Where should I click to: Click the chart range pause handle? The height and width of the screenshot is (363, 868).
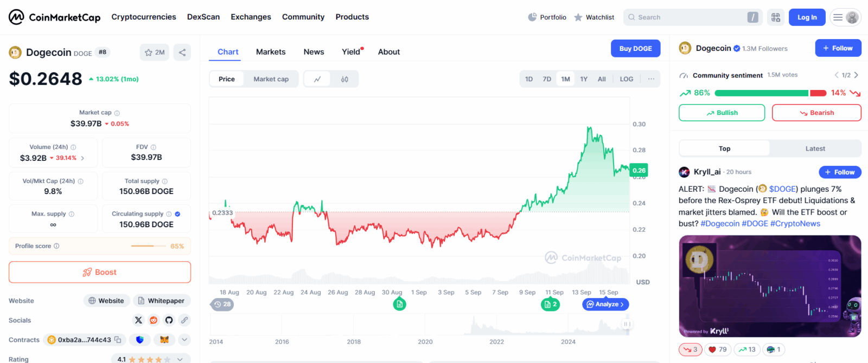tap(627, 324)
